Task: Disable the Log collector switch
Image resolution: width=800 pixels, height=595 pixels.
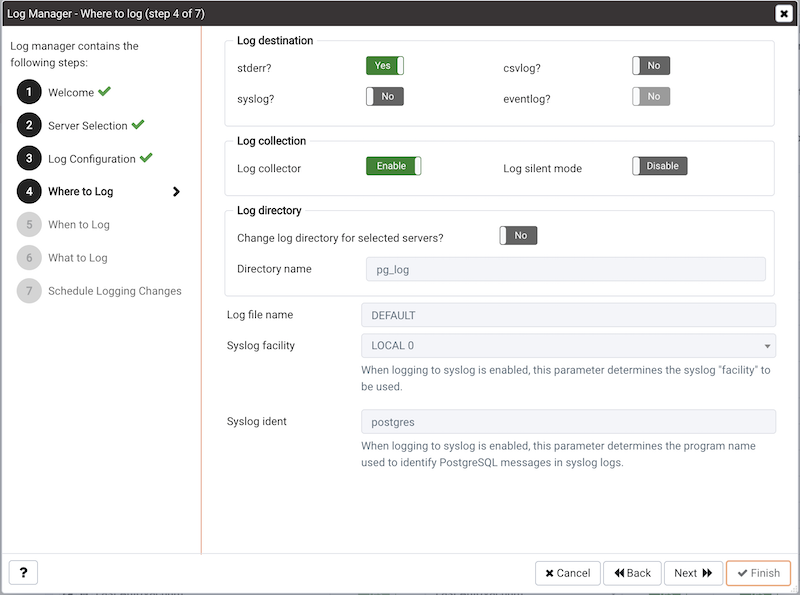Action: [x=393, y=166]
